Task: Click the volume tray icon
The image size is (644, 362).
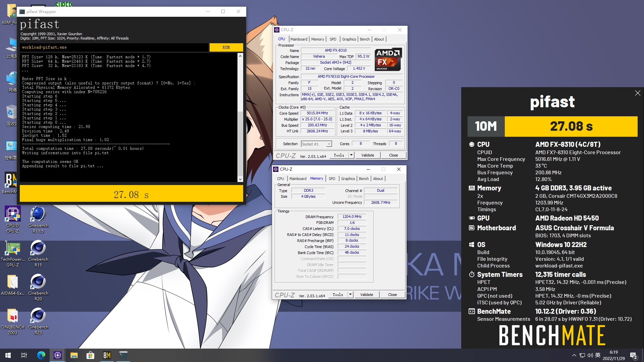Action: point(590,355)
